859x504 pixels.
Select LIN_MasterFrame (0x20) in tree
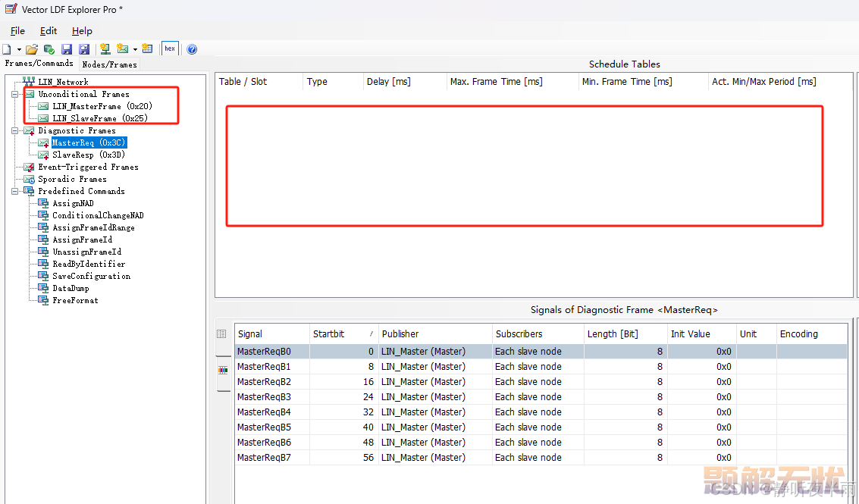click(x=102, y=106)
